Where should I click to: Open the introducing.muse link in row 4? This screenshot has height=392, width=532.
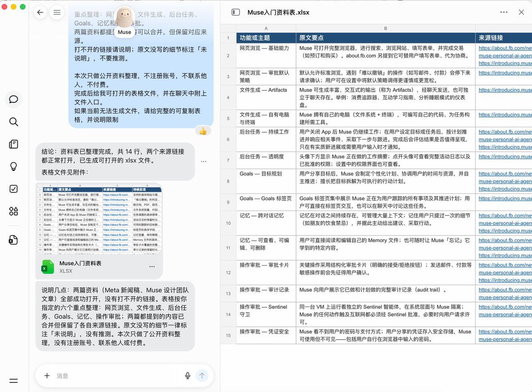(505, 90)
